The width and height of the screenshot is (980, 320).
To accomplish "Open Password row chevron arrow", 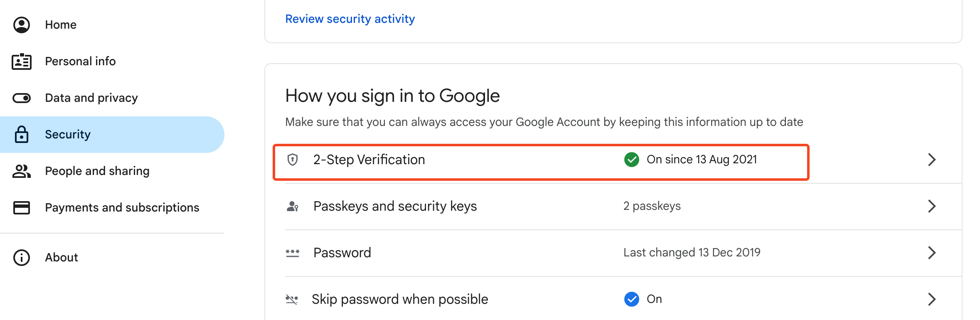I will pyautogui.click(x=932, y=253).
